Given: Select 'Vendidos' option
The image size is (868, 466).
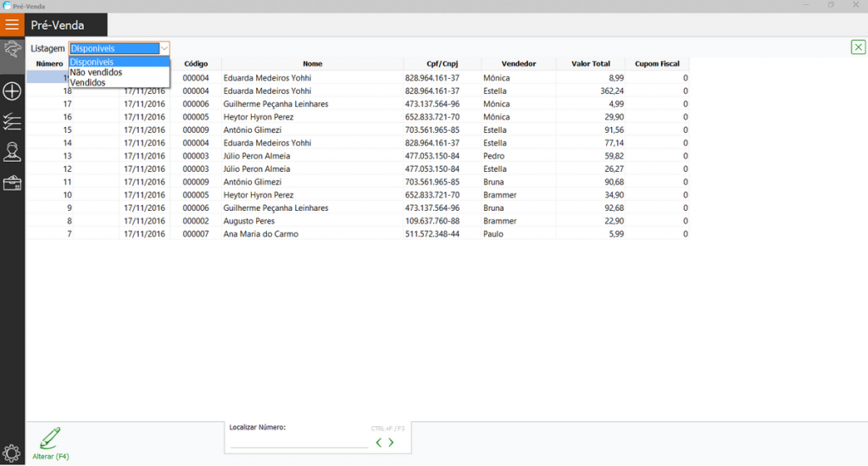Looking at the screenshot, I should pyautogui.click(x=119, y=82).
